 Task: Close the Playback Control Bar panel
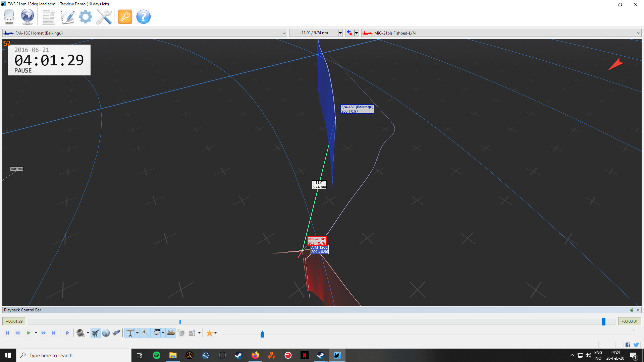[638, 310]
